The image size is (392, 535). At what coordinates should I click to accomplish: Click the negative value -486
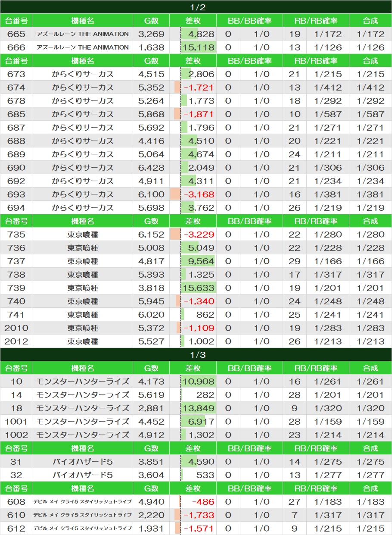tap(203, 502)
